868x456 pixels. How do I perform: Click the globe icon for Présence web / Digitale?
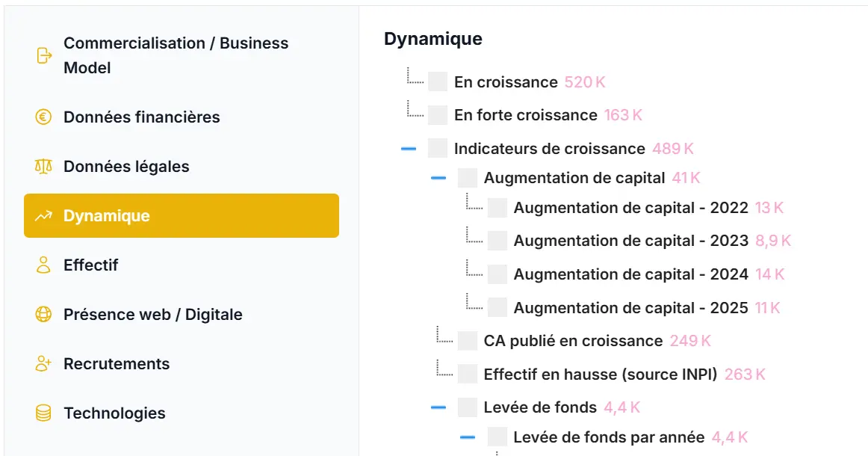click(x=43, y=315)
